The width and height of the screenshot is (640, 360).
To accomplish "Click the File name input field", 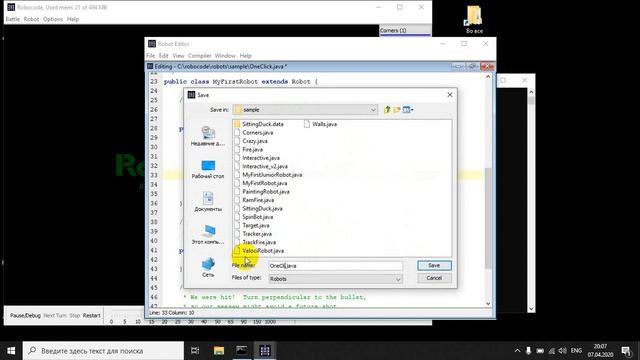I will [x=336, y=266].
